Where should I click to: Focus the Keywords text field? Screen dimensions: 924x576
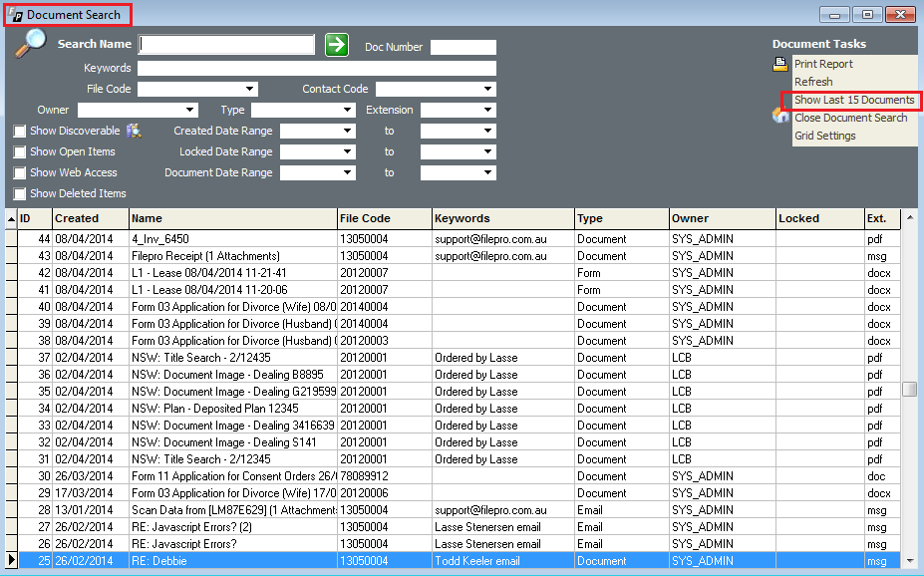tap(317, 69)
